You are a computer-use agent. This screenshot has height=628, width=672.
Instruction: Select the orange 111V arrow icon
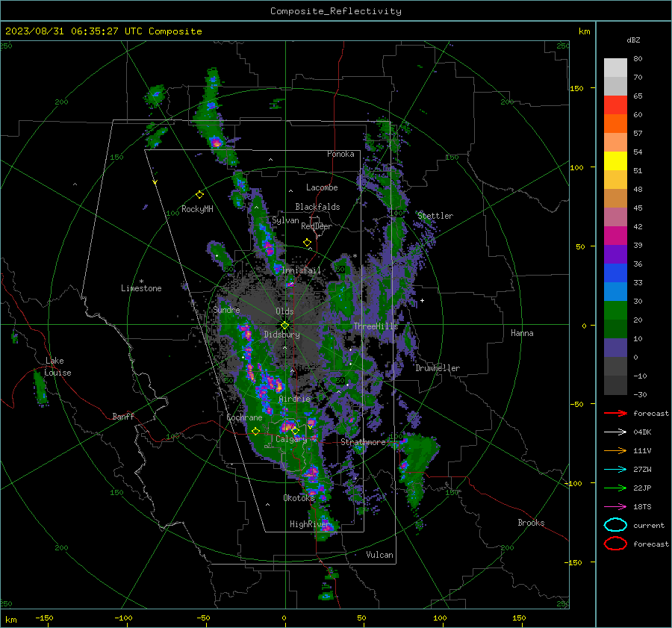click(x=615, y=450)
